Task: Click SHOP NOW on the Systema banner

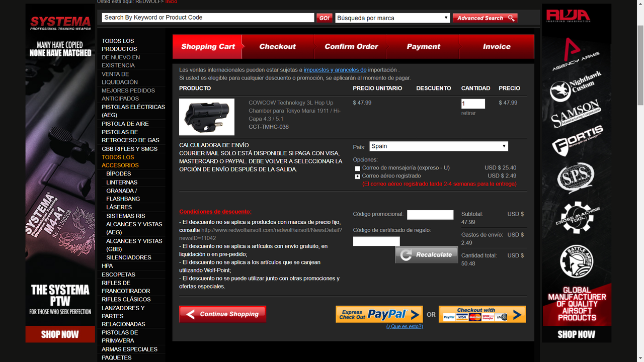Action: 60,334
